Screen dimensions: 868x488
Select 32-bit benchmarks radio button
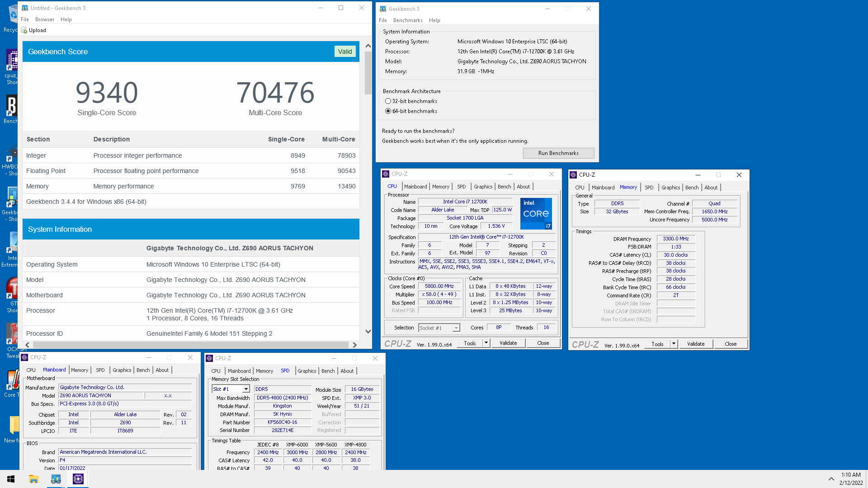[388, 101]
